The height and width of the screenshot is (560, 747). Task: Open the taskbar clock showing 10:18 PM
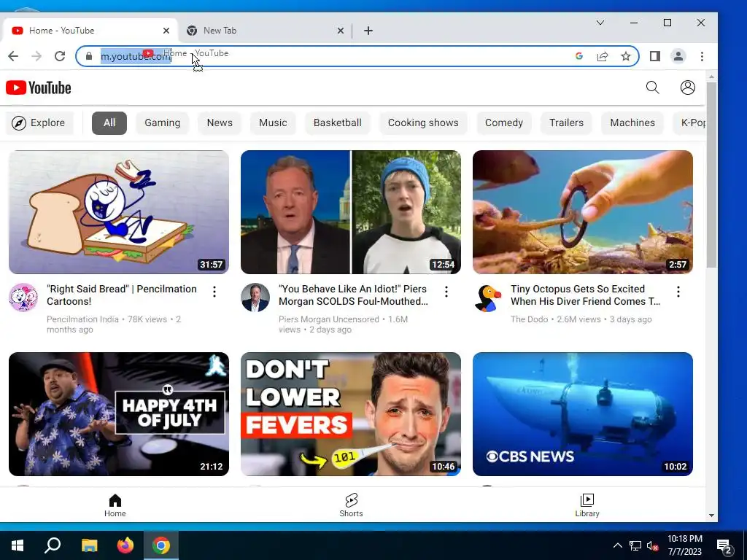pyautogui.click(x=684, y=545)
